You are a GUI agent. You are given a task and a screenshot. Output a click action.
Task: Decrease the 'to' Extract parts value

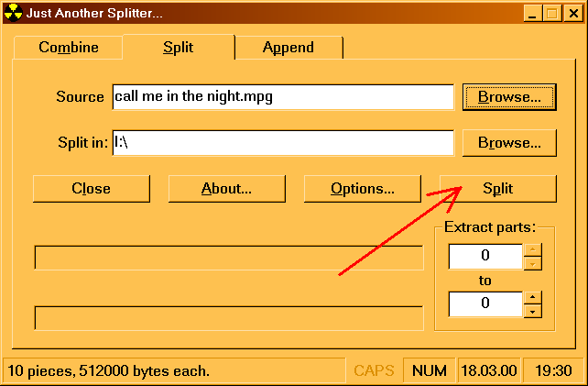532,311
